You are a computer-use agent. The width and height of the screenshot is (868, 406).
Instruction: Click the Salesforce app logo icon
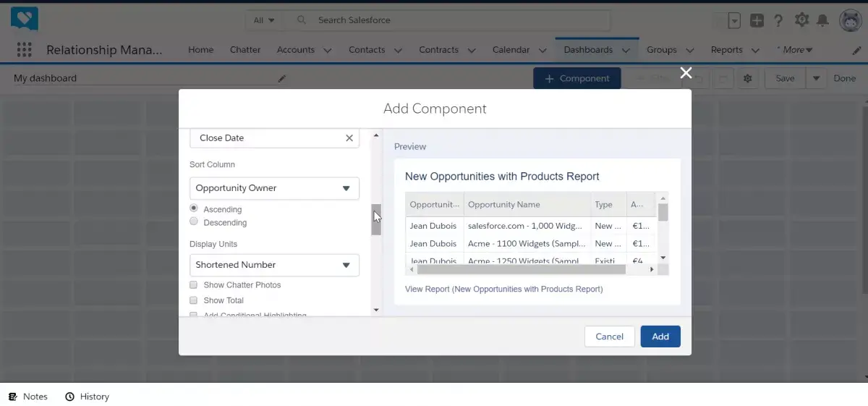click(24, 19)
